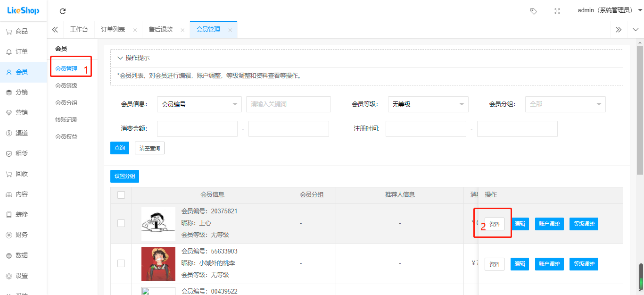Click the keyword search input field

(289, 104)
